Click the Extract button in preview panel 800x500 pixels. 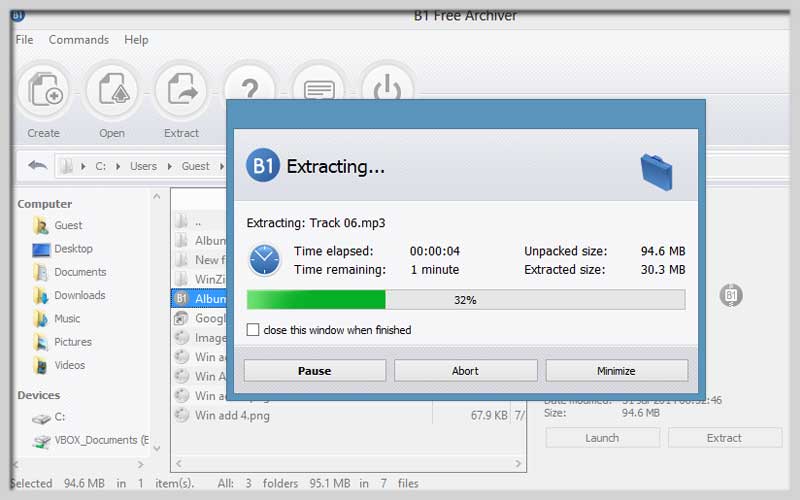(724, 438)
